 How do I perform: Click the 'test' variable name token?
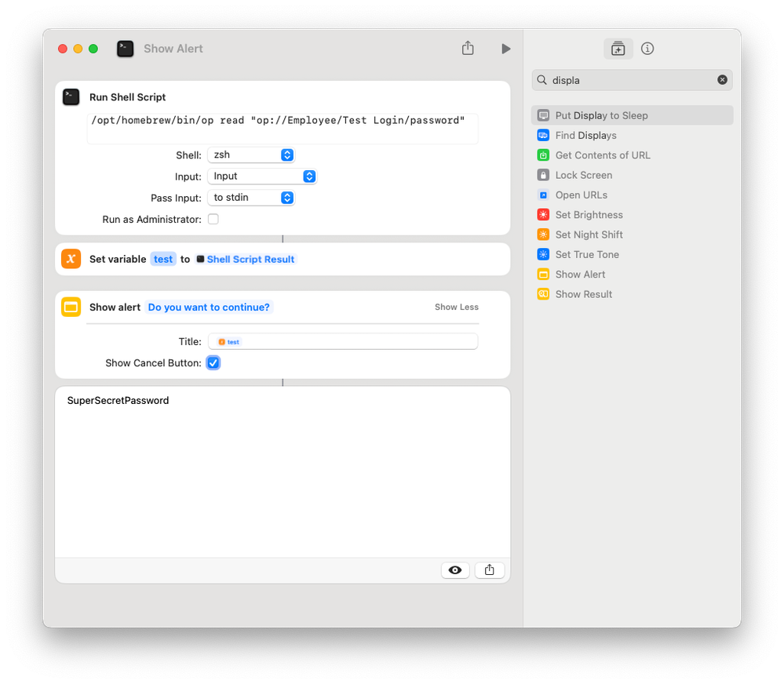pyautogui.click(x=163, y=259)
